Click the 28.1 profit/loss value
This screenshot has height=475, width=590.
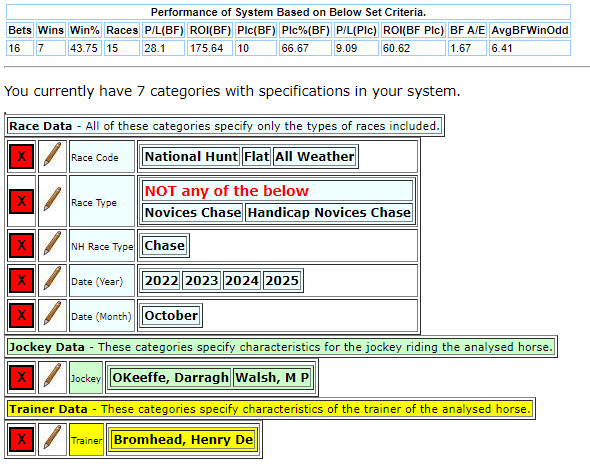[x=164, y=48]
